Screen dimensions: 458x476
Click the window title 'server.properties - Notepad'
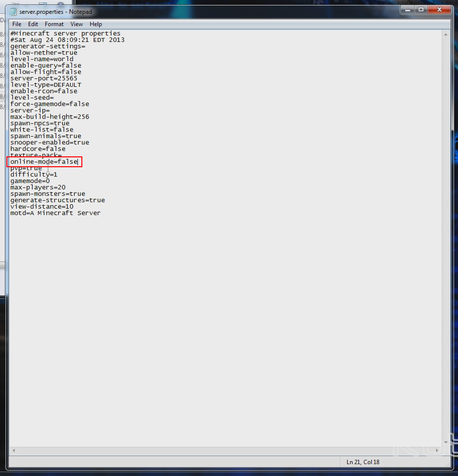56,12
